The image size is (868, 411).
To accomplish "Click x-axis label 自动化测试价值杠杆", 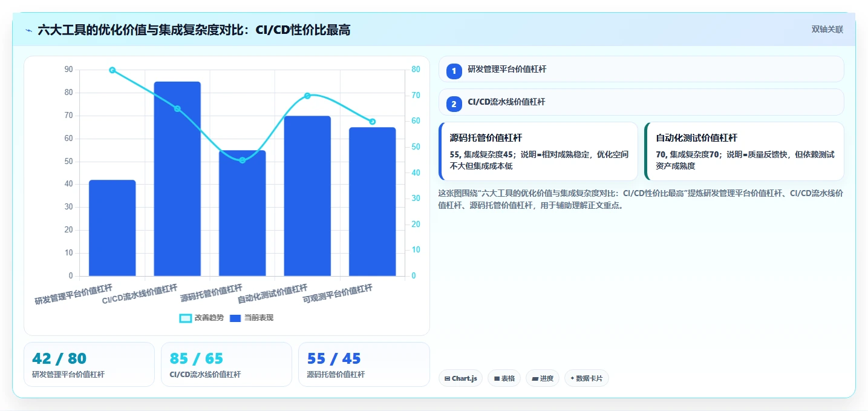I will click(273, 294).
